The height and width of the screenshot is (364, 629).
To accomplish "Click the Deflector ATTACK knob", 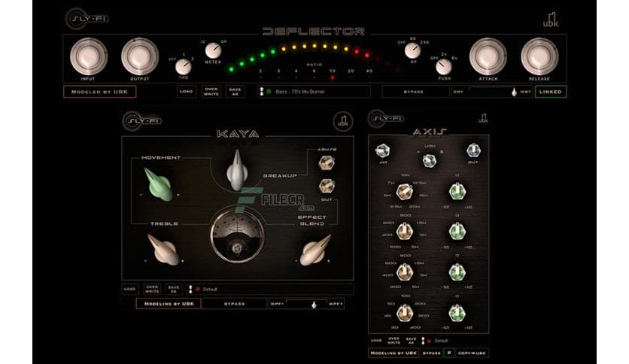I will 488,56.
